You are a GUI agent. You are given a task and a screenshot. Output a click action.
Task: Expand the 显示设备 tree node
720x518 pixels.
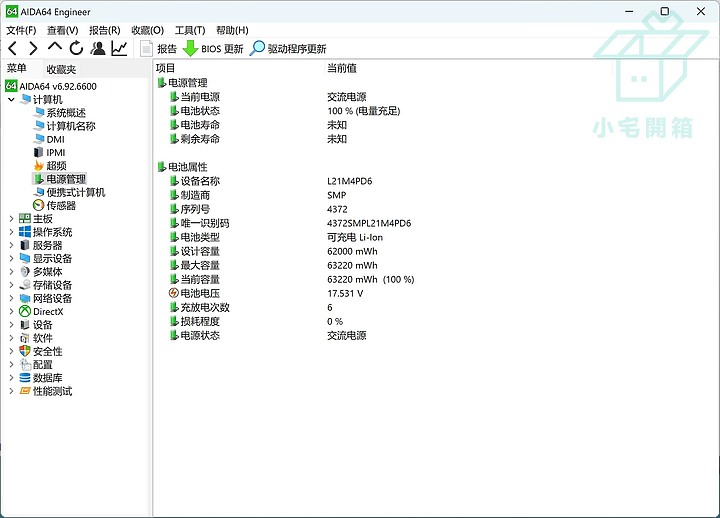11,259
